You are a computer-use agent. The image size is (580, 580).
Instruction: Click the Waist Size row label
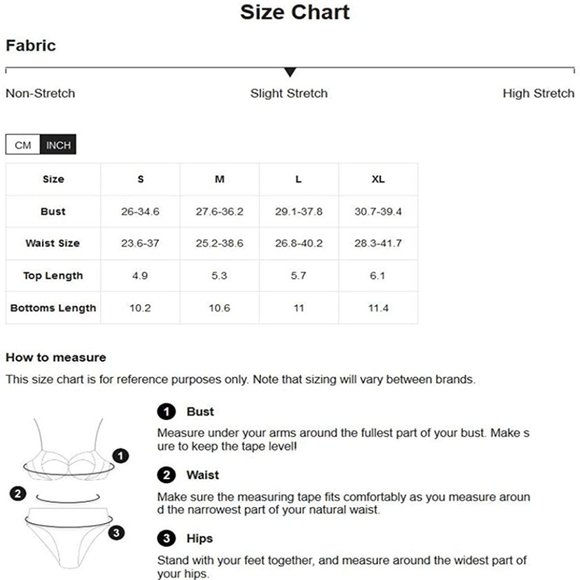click(x=53, y=243)
